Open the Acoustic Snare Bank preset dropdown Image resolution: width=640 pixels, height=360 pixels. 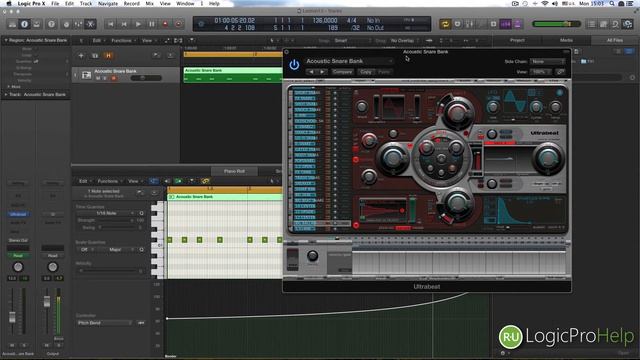[349, 61]
